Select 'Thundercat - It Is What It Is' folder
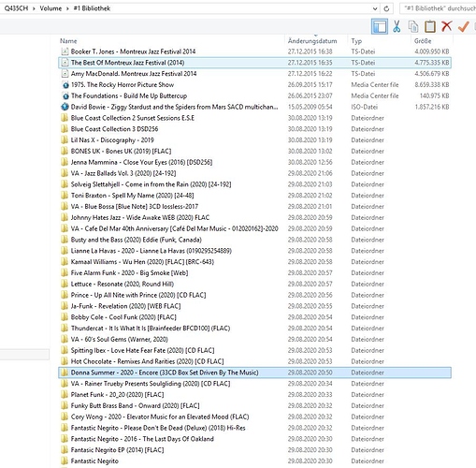Viewport: 476px width, 468px height. [151, 329]
